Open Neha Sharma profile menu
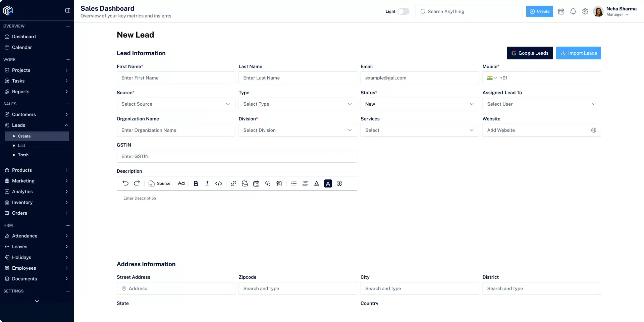The width and height of the screenshot is (644, 322). (615, 11)
